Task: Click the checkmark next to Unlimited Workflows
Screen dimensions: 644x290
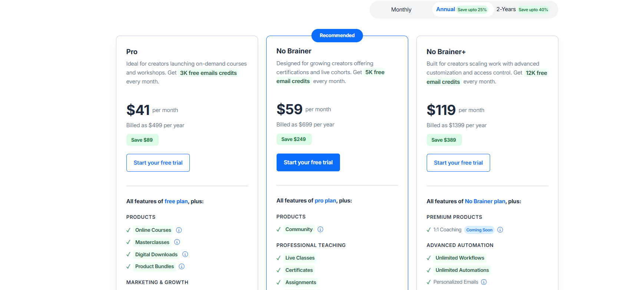Action: click(x=429, y=258)
